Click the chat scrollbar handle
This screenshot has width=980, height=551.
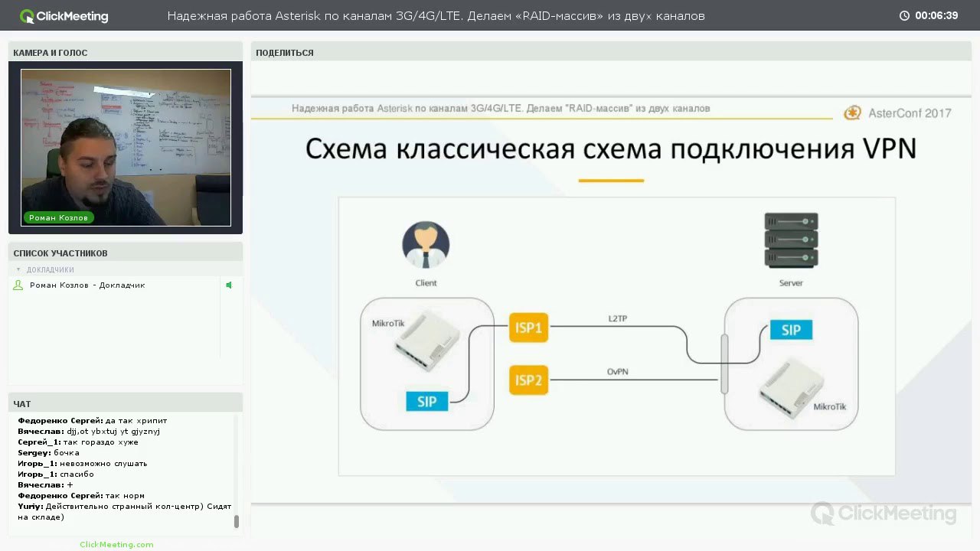[237, 521]
